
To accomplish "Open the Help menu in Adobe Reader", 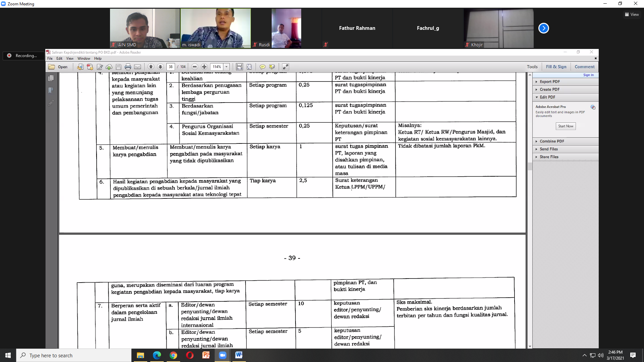I will [98, 58].
